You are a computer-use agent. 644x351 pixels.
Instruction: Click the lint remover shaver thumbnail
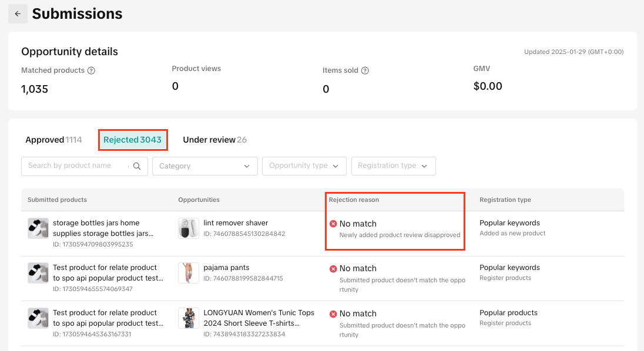pos(189,228)
